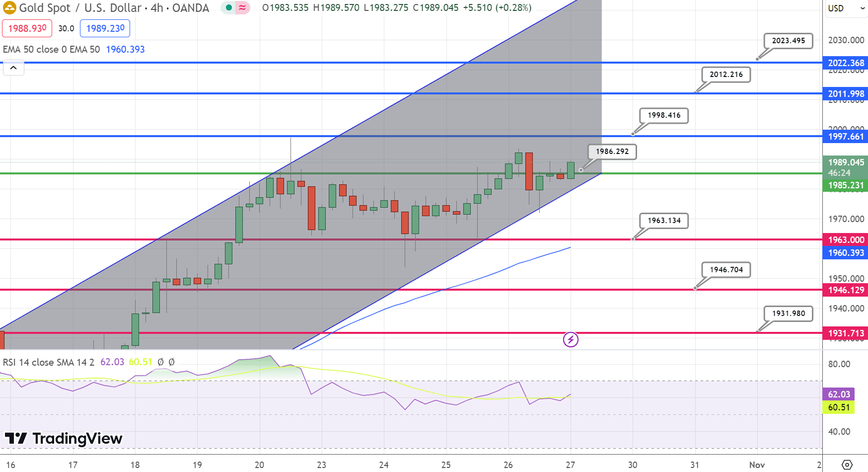Click the 2012.216 price callout
The width and height of the screenshot is (868, 472).
pos(726,75)
